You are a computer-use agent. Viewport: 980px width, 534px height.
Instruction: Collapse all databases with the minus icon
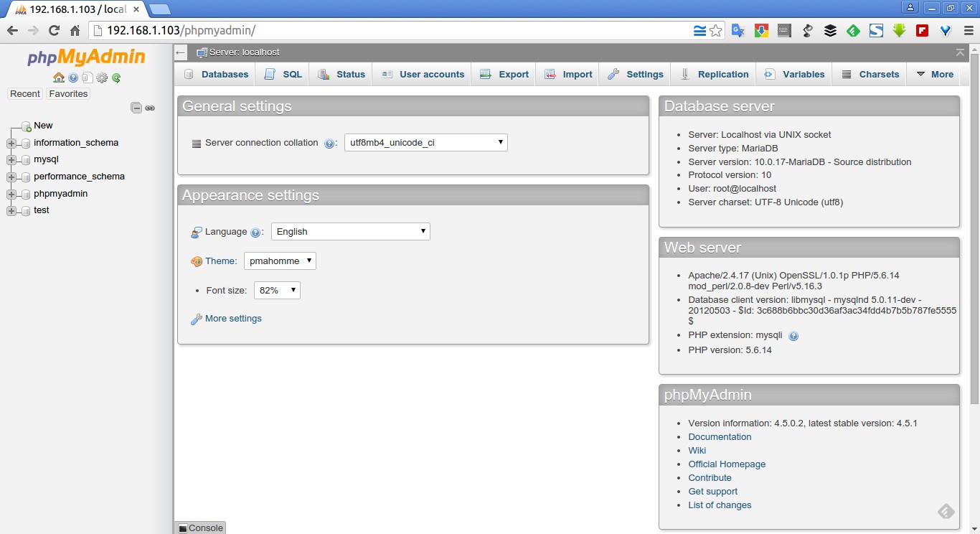136,108
